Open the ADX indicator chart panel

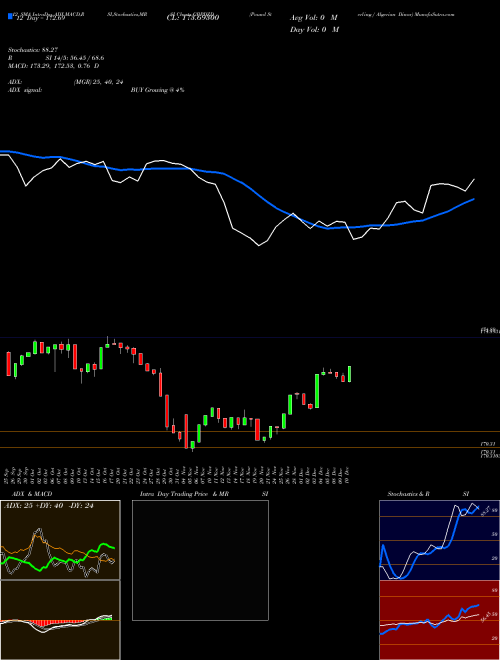60,540
